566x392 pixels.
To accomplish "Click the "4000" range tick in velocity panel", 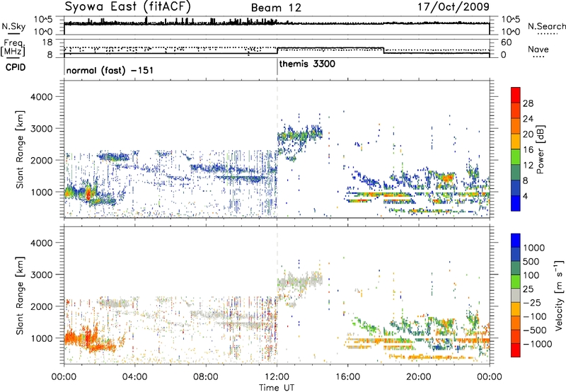I will click(x=42, y=243).
